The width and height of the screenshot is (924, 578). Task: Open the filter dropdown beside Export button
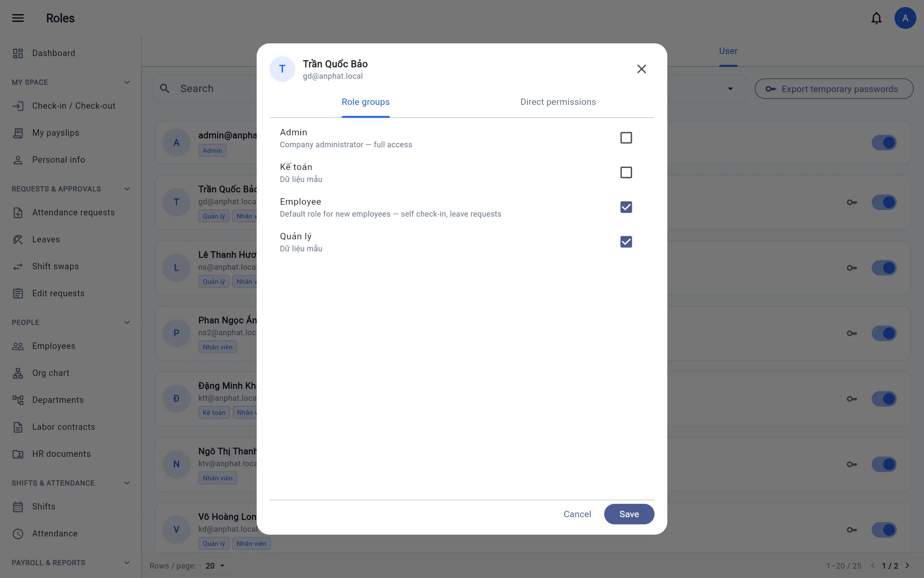[x=730, y=89]
